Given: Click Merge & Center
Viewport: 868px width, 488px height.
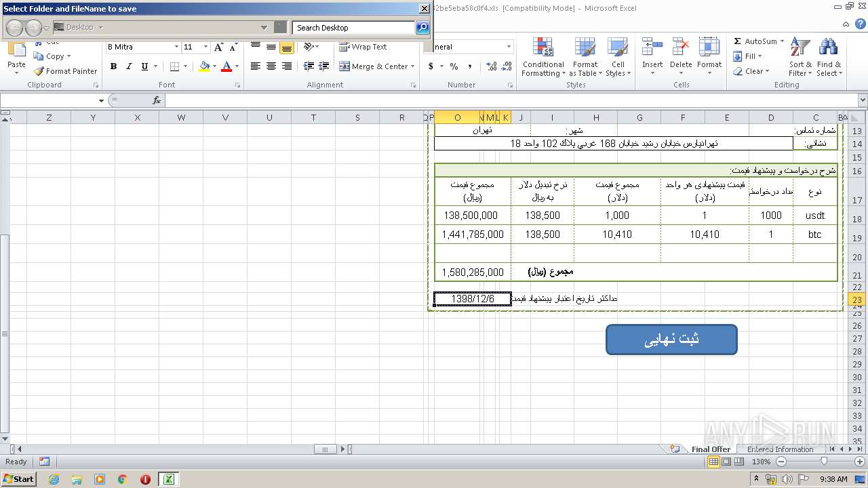Looking at the screenshot, I should [374, 66].
